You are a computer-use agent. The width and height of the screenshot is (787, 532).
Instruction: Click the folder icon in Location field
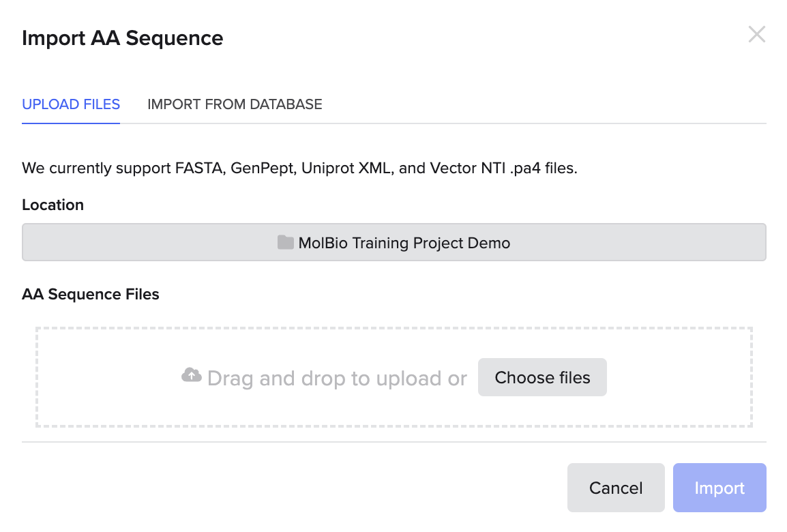pos(286,242)
